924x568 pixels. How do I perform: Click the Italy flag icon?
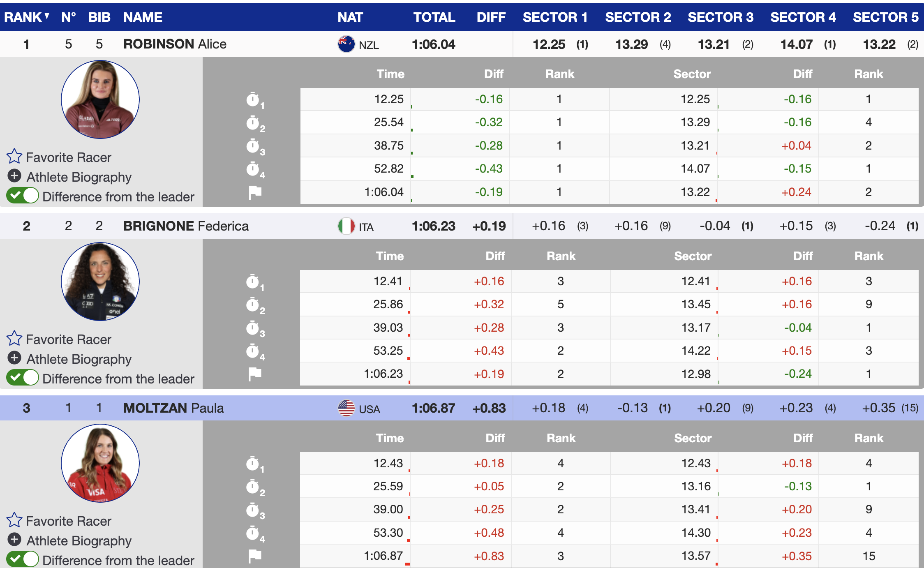click(346, 226)
